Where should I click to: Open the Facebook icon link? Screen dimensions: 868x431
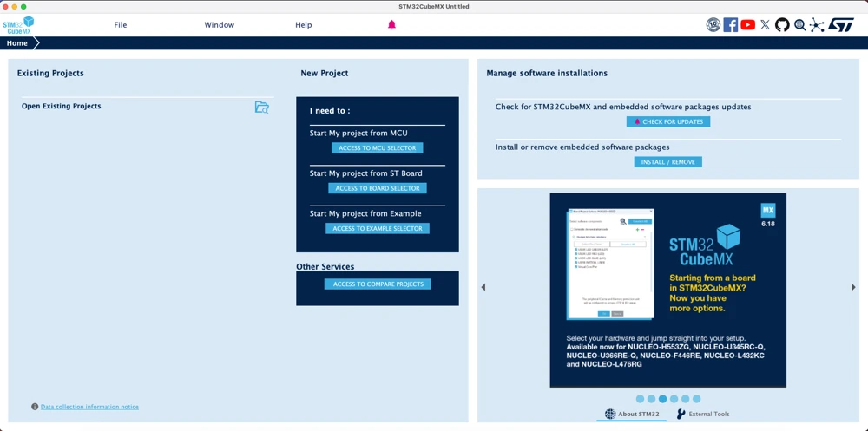tap(731, 25)
